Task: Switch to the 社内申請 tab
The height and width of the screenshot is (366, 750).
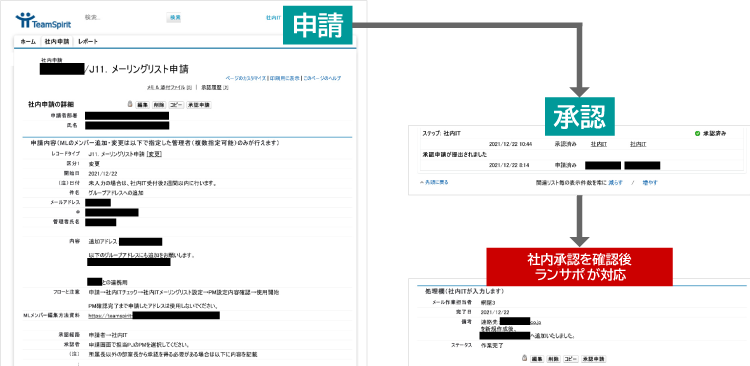Action: pyautogui.click(x=57, y=42)
